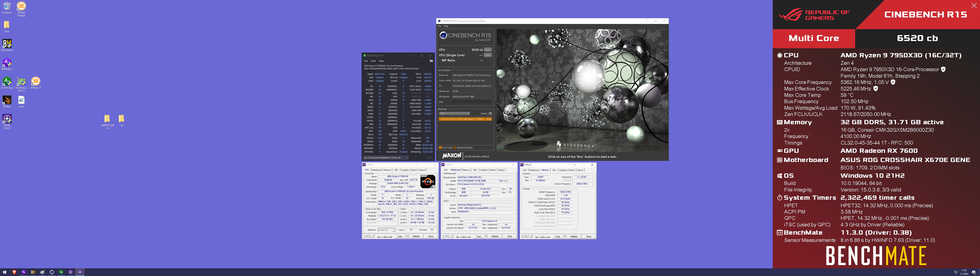Select the HWBOT X265 2.3 folder
This screenshot has width=980, height=276.
(x=107, y=122)
